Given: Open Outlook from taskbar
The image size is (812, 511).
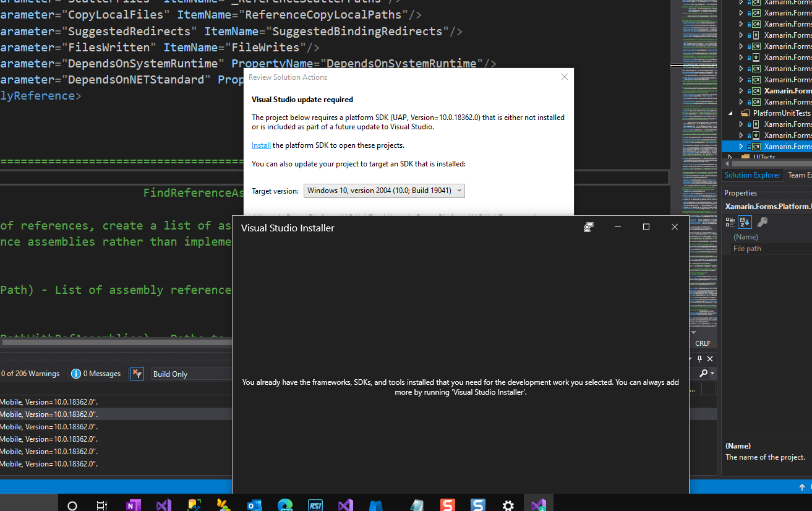Looking at the screenshot, I should (254, 505).
